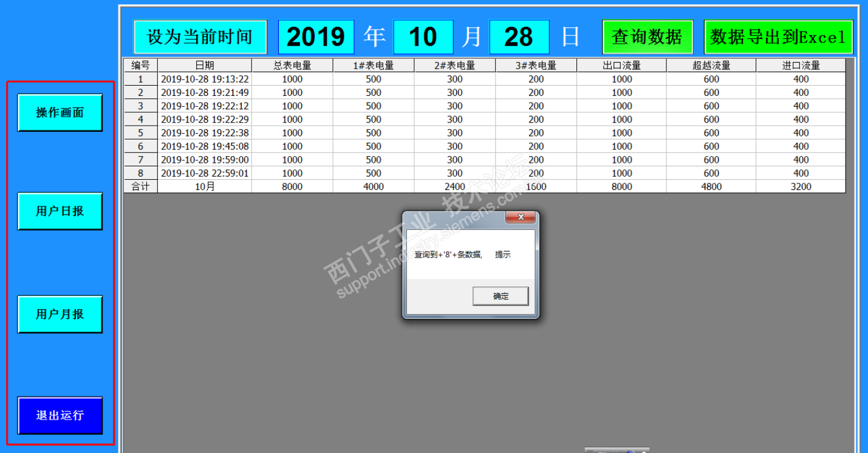Image resolution: width=868 pixels, height=453 pixels.
Task: Select the date cell 2019-10-28 19:22:29
Action: pyautogui.click(x=205, y=119)
